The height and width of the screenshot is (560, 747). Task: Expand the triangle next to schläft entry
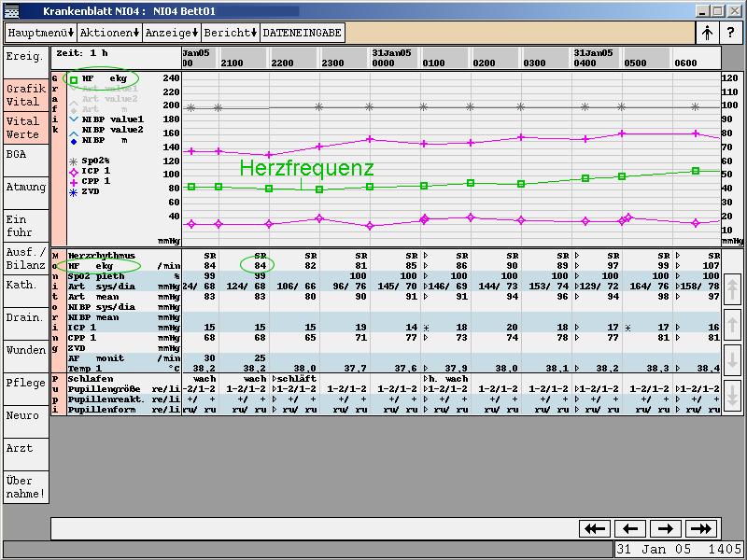pyautogui.click(x=275, y=379)
